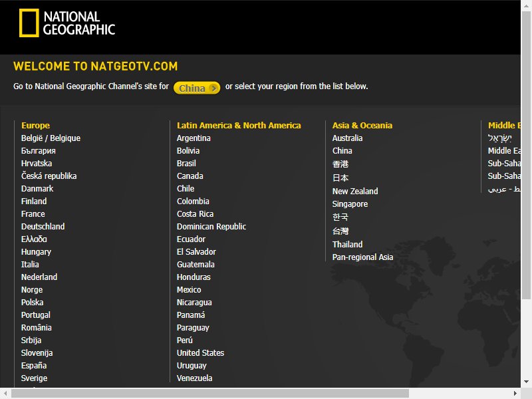Select the Hebrew ישראל region link

(x=499, y=138)
